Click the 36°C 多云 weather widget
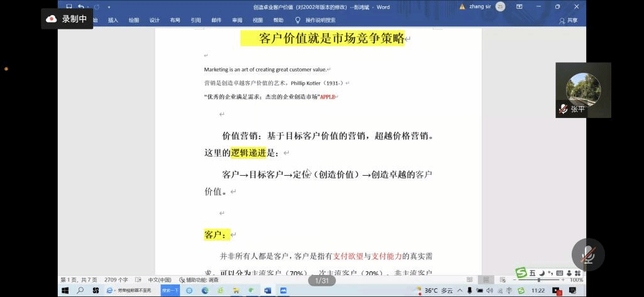Image resolution: width=644 pixels, height=297 pixels. coord(434,291)
